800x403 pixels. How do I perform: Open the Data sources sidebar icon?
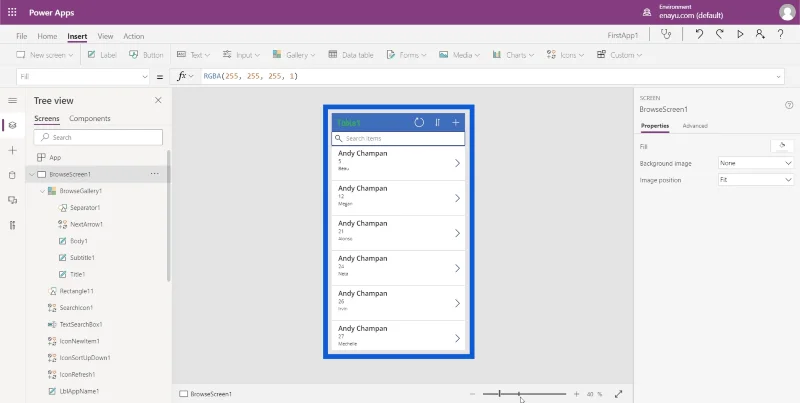pos(13,175)
